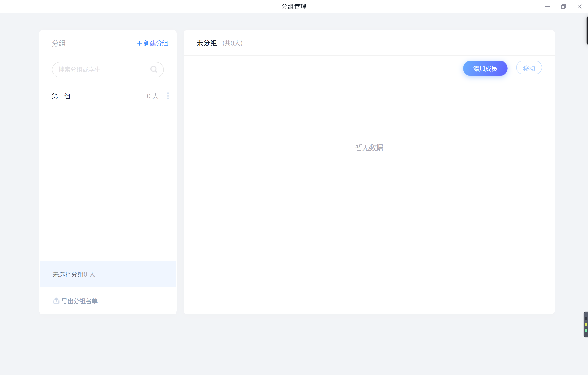The width and height of the screenshot is (588, 375).
Task: Click the 导出分组名单 text
Action: (79, 301)
